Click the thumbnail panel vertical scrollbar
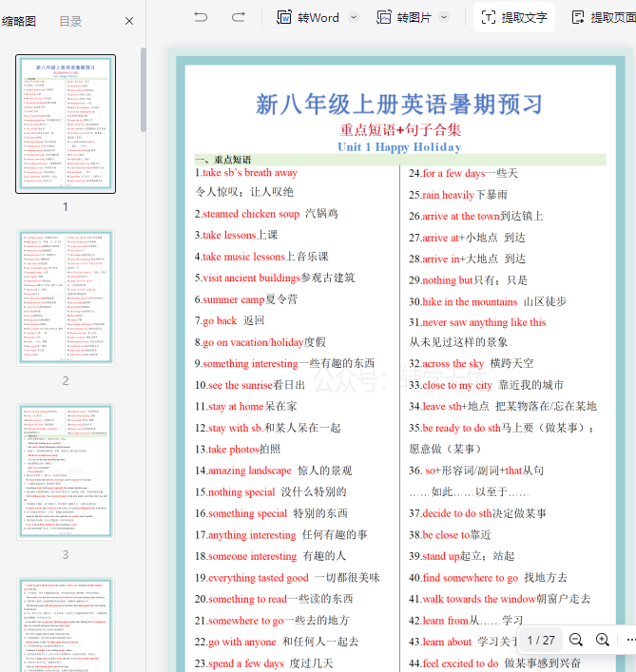 point(144,86)
